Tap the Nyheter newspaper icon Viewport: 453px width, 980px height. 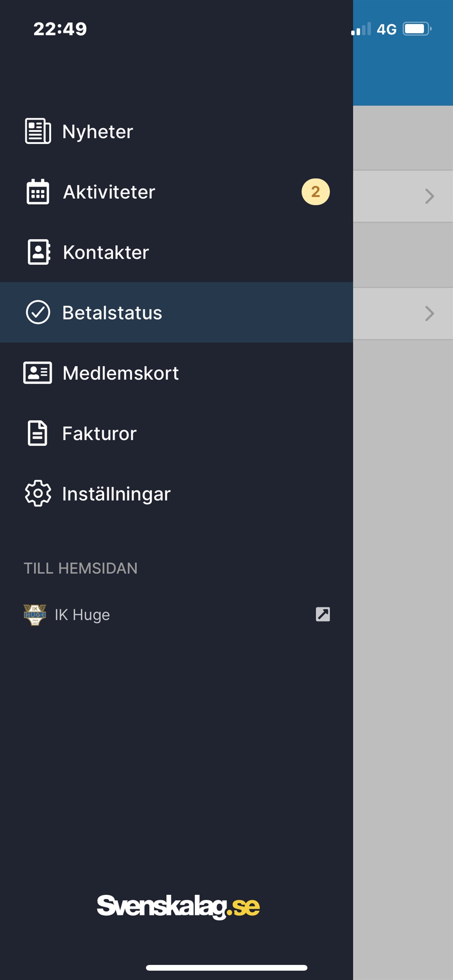[x=38, y=131]
